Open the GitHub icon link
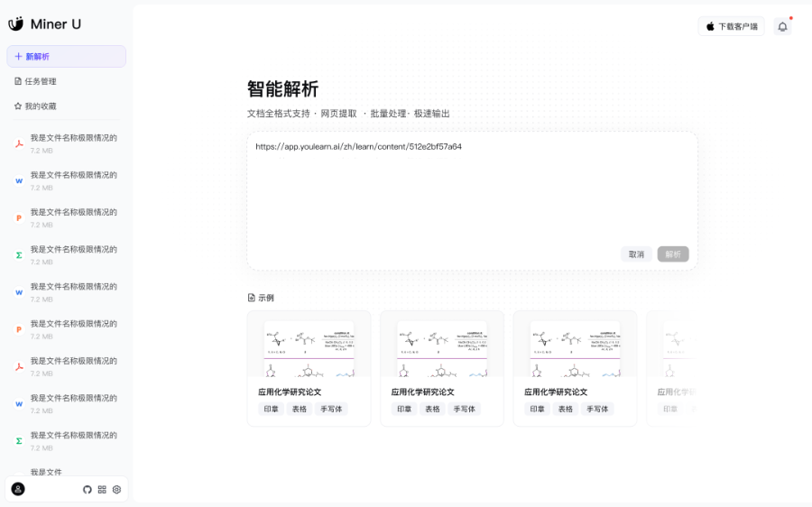The width and height of the screenshot is (812, 507). coord(87,489)
